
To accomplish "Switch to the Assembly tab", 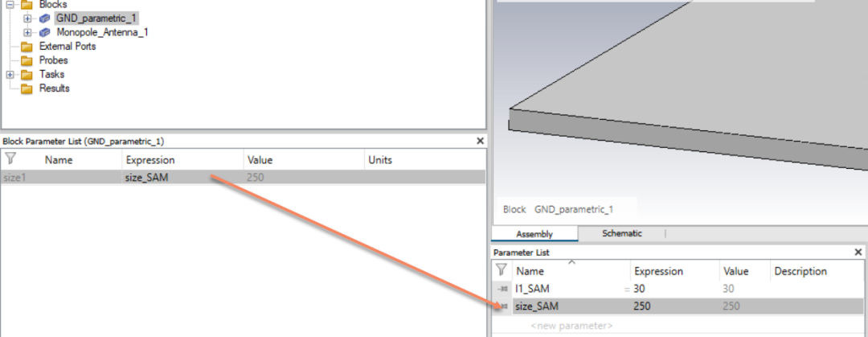I will [534, 234].
